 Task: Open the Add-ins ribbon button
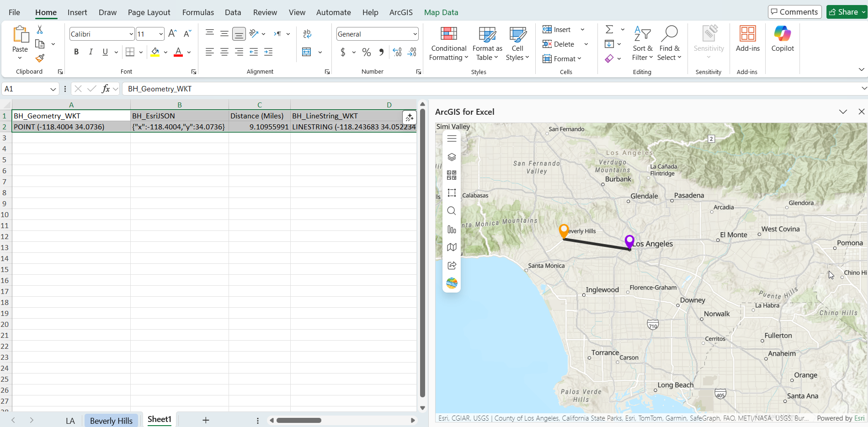point(748,38)
